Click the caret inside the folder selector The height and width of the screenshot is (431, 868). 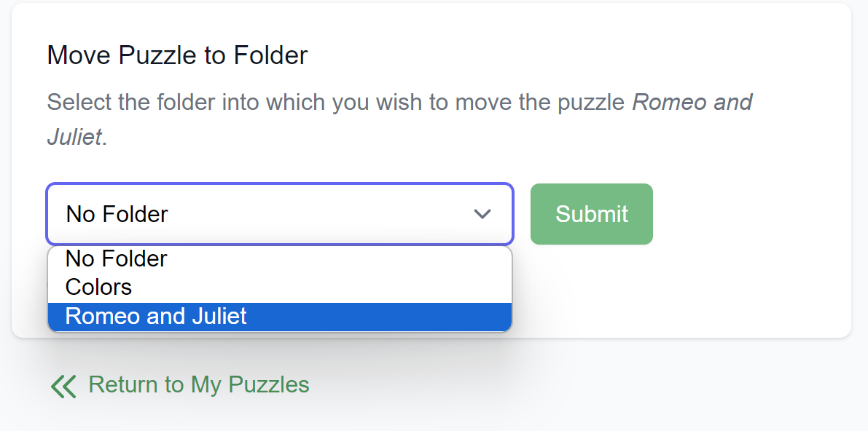(x=482, y=214)
